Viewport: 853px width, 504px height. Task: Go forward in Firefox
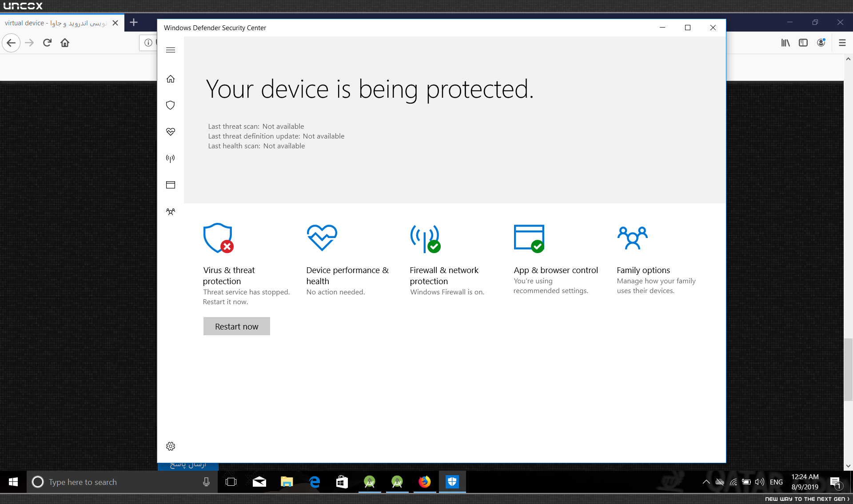pos(30,43)
